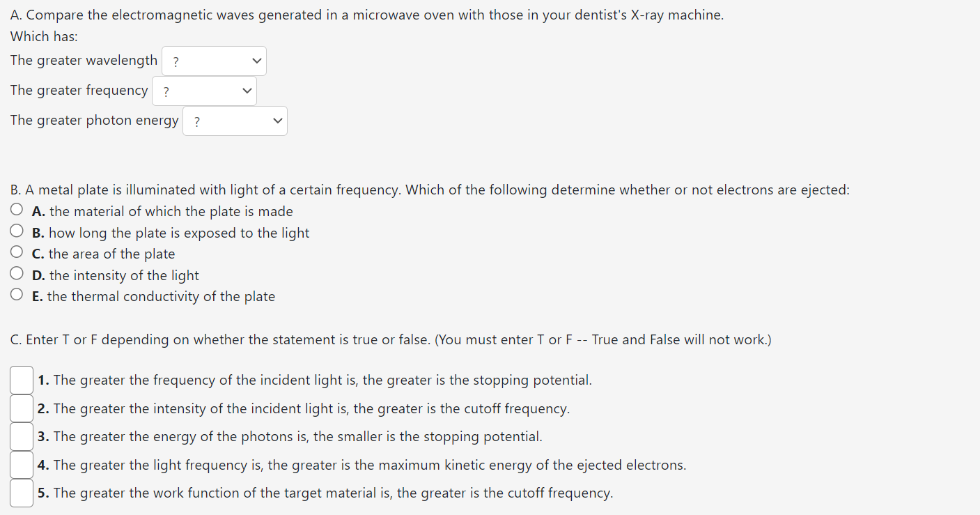Viewport: 980px width, 515px height.
Task: Click the answer box for statement 5
Action: tap(21, 493)
